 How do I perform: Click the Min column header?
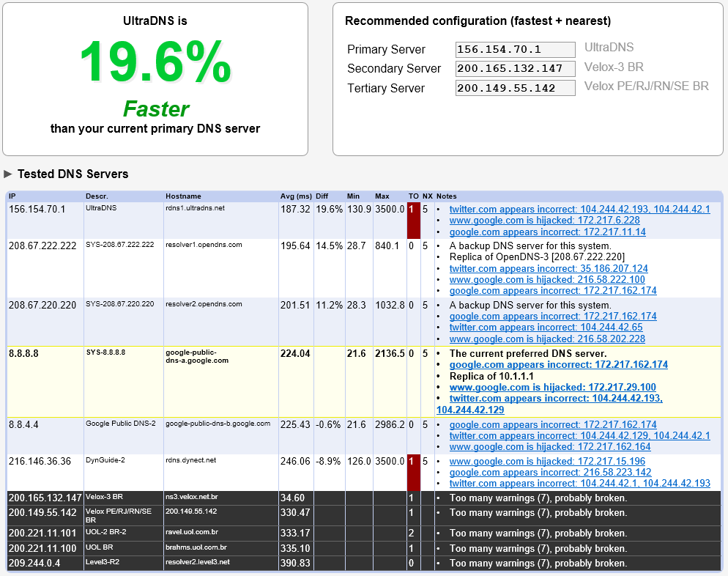click(x=353, y=196)
